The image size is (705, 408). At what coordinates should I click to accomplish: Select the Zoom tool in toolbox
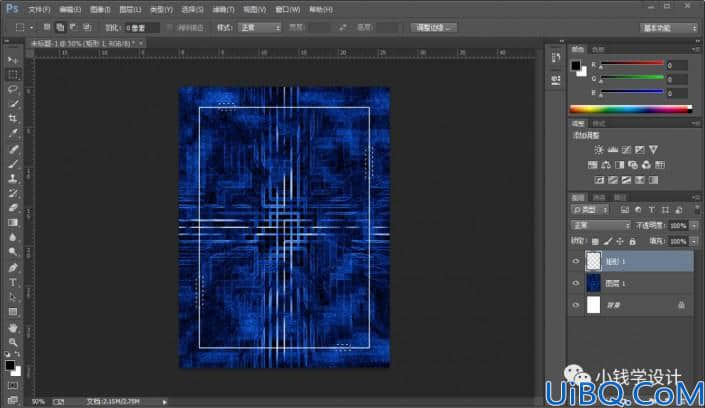click(13, 342)
